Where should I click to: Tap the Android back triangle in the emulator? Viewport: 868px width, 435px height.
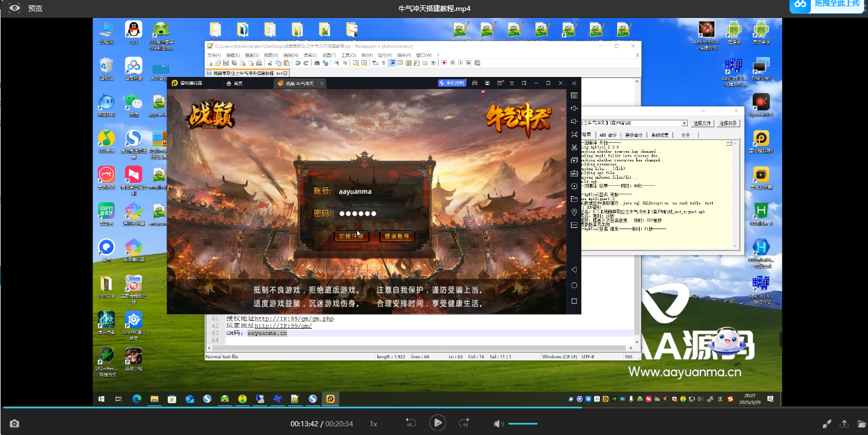coord(574,270)
